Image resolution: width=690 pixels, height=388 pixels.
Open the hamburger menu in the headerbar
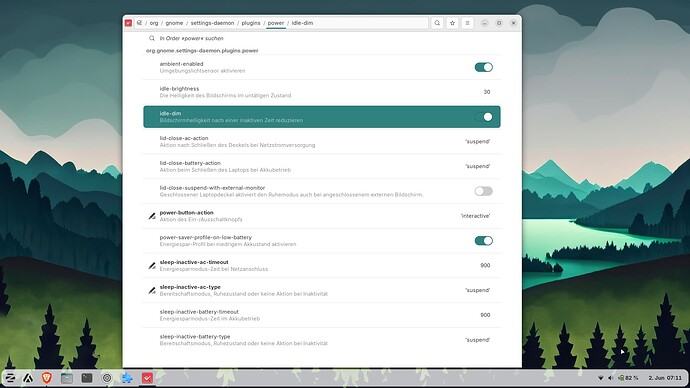467,23
